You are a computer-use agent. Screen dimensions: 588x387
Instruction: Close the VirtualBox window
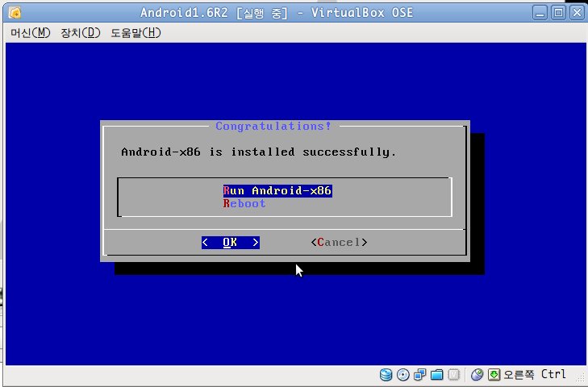tap(577, 13)
